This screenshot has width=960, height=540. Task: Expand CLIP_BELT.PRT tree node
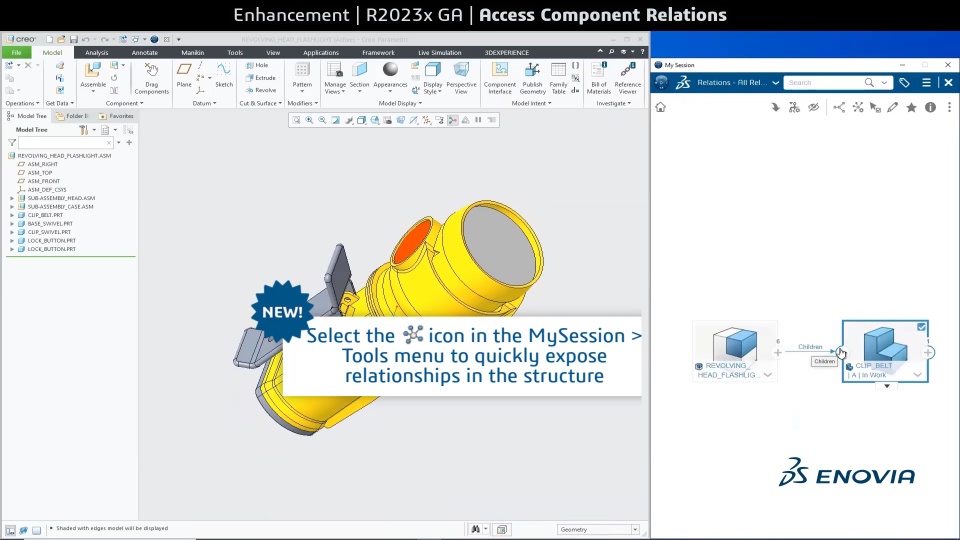[12, 216]
